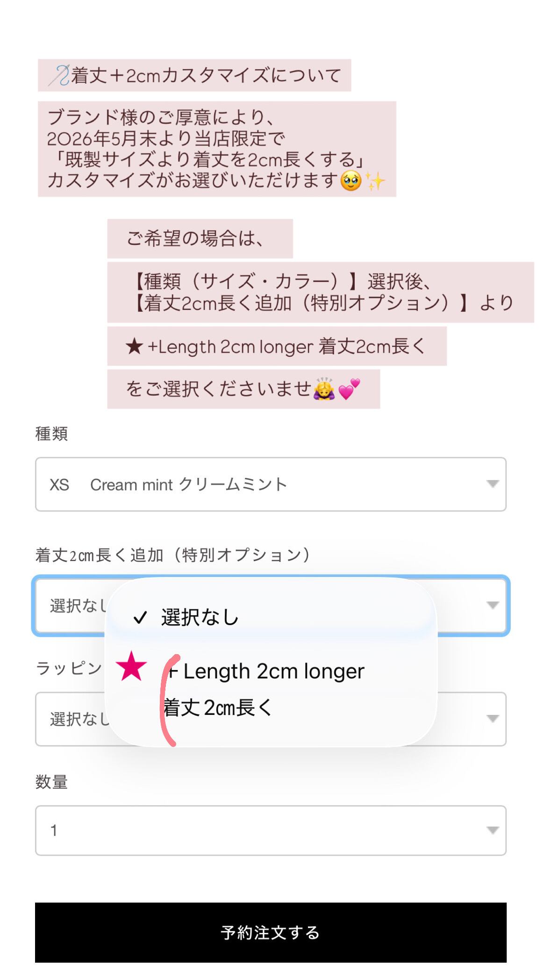Viewport: 551px width, 980px height.
Task: Click the bowing woman emoji
Action: tap(324, 389)
